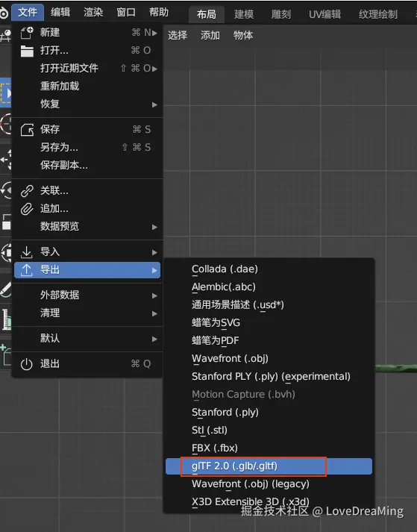Select the transform tool in toolbar
Viewport: 417px width, 532px height.
(x=5, y=252)
